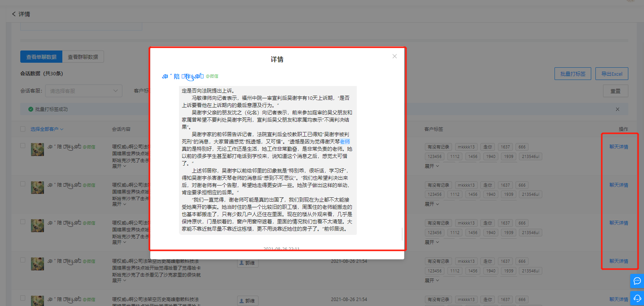Check the fourth customer row checkbox

[23, 260]
